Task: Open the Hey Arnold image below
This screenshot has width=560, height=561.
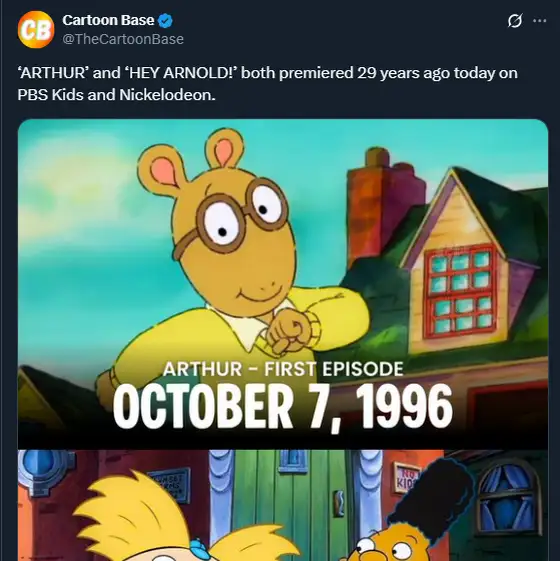Action: click(x=283, y=506)
